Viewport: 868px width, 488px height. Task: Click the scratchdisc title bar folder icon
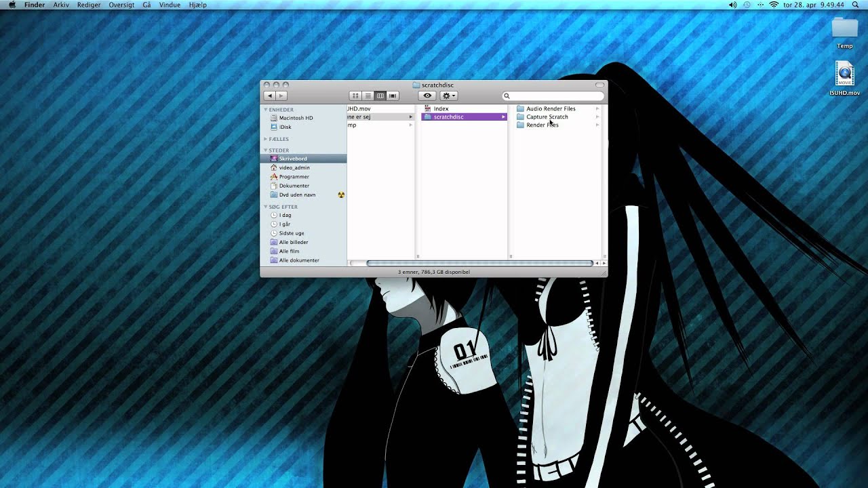pos(416,85)
